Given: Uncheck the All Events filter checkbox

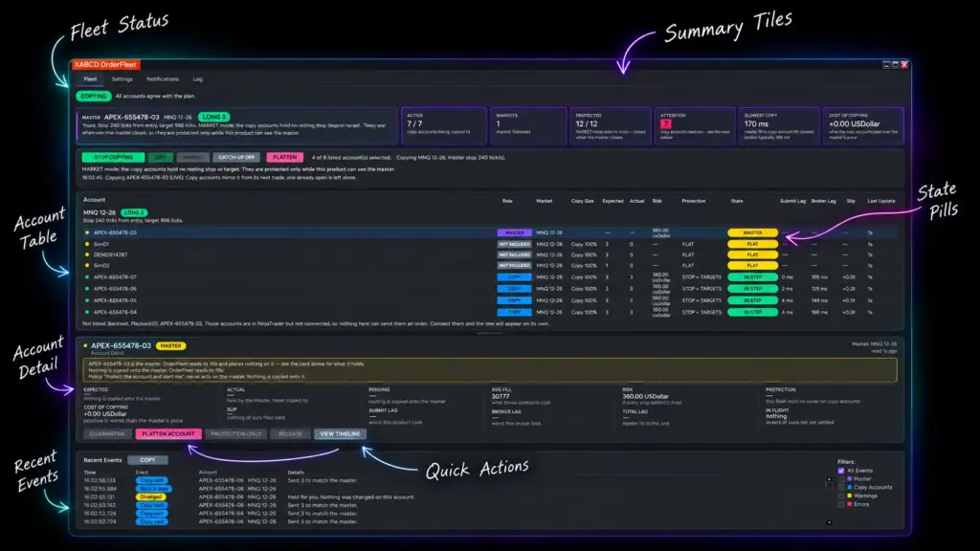Looking at the screenshot, I should 841,471.
